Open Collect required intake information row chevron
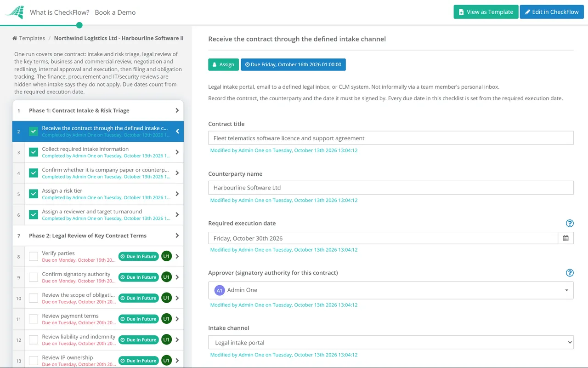 (x=177, y=152)
